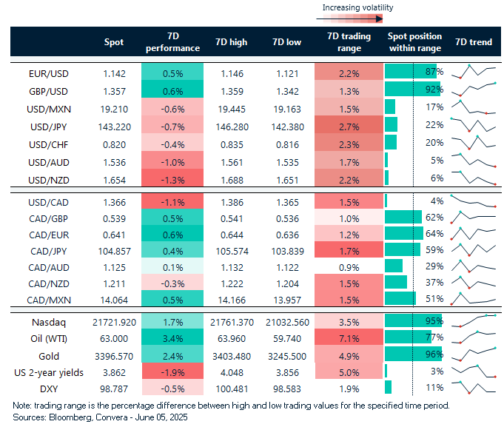Click the CAD/MXN 7D trend sparkline
This screenshot has width=504, height=427.
point(474,298)
